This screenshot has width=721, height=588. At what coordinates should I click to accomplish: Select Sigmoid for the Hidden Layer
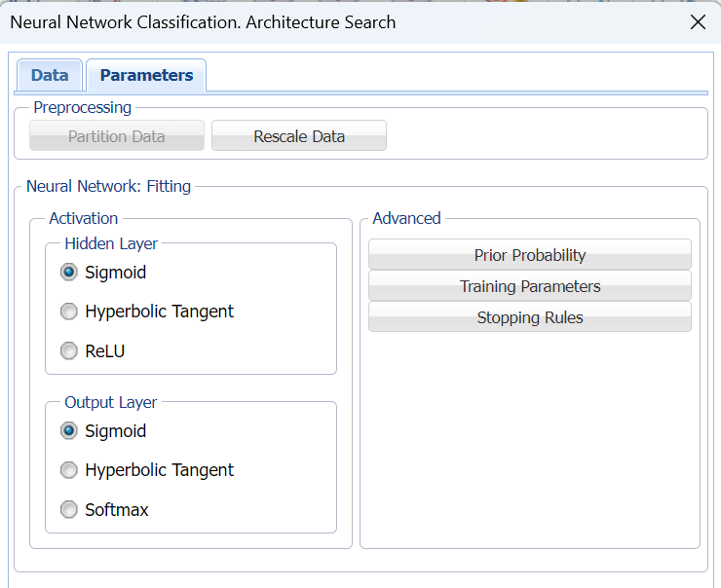pyautogui.click(x=69, y=273)
